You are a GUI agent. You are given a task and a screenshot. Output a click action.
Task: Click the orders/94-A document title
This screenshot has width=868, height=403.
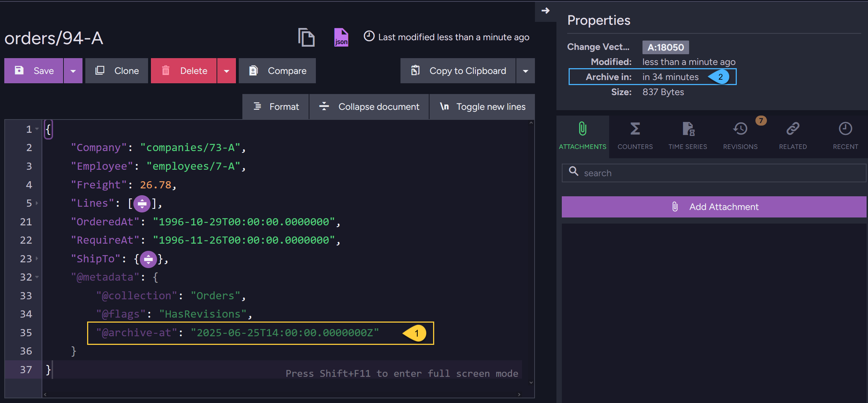(x=54, y=38)
